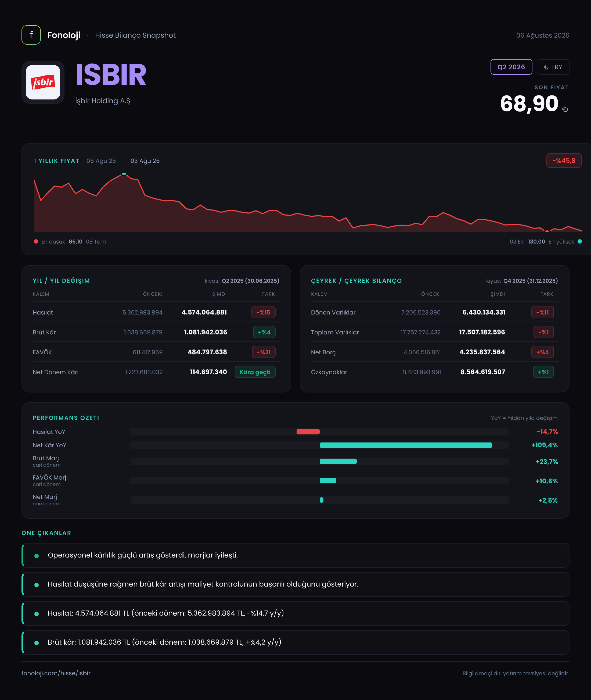Click the İşbir Holding A.Ş. company name

[x=103, y=101]
